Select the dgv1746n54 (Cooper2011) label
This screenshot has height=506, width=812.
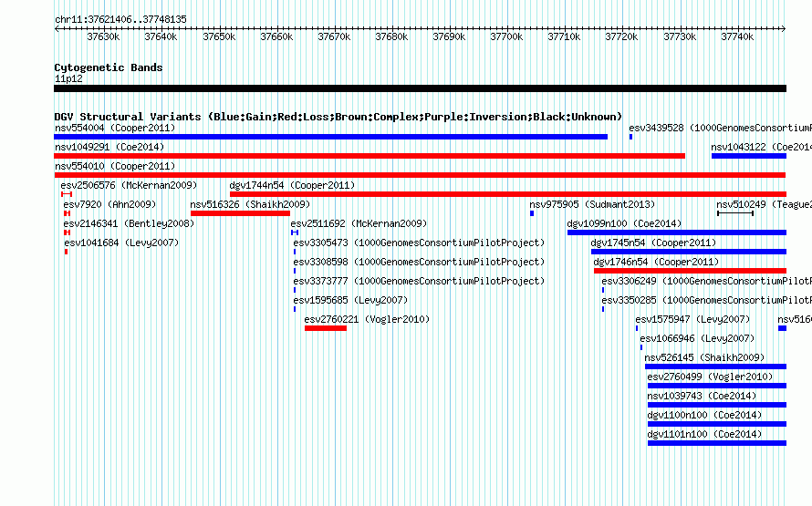[656, 262]
